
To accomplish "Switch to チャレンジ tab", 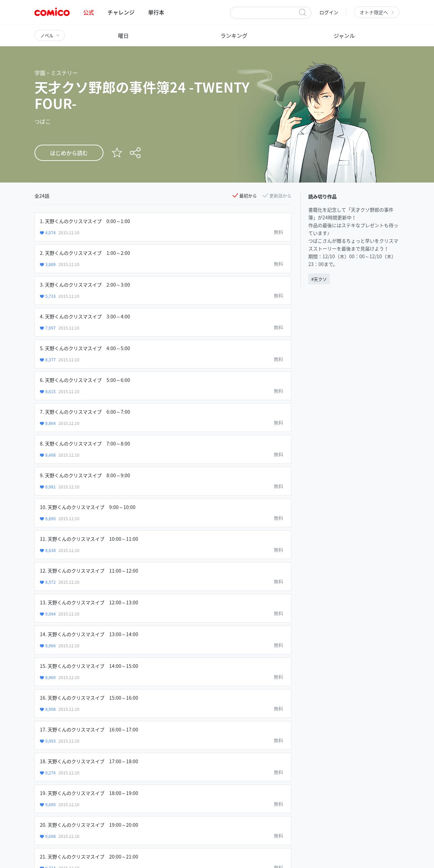I will (121, 13).
